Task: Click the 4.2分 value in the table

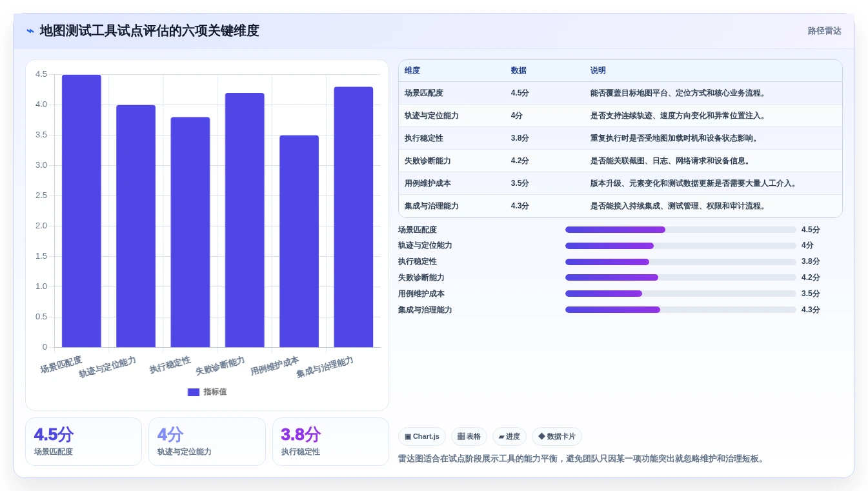Action: tap(520, 161)
